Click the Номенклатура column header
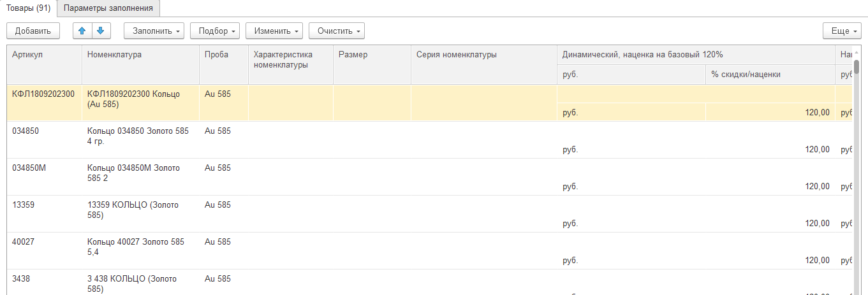This screenshot has height=295, width=868. click(x=140, y=64)
